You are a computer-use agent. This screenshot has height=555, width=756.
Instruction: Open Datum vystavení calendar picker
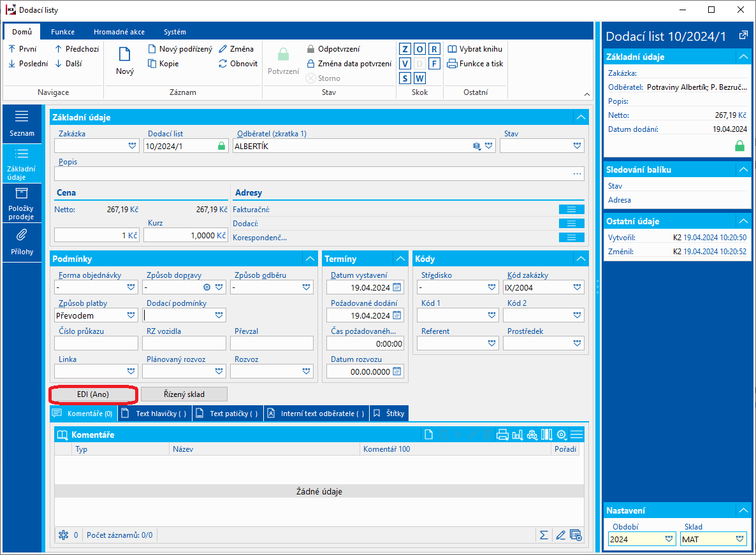(x=396, y=287)
